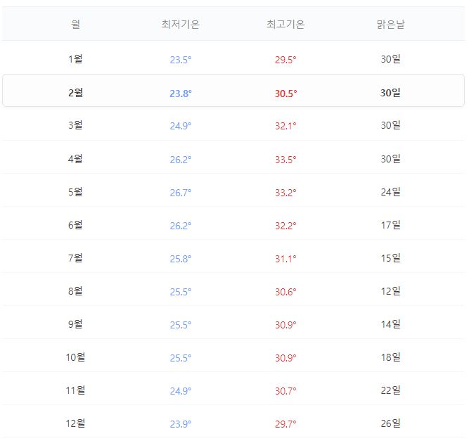Select the 8월 row label

pos(76,291)
